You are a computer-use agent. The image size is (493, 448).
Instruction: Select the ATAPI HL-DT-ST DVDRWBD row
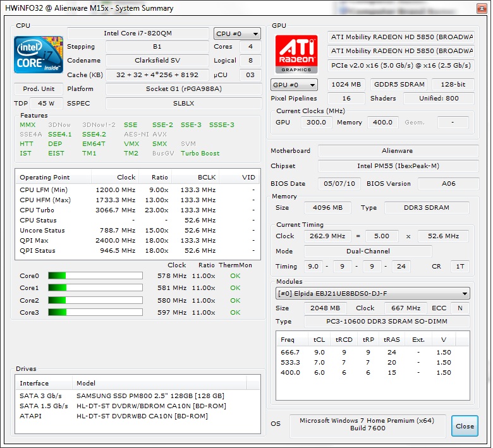click(x=137, y=416)
